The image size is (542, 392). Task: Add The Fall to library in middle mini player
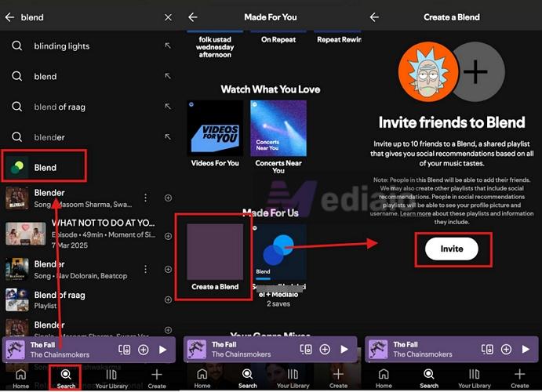[x=325, y=349]
